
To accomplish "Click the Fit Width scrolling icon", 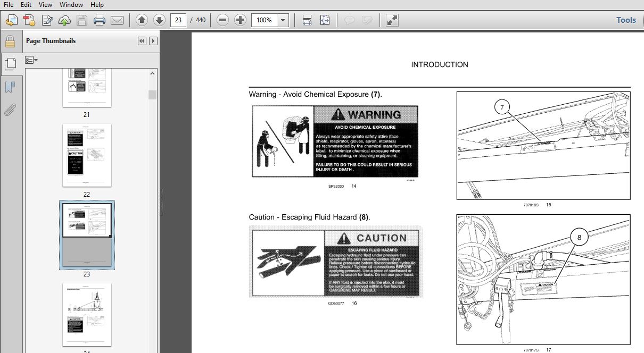I will click(x=307, y=20).
